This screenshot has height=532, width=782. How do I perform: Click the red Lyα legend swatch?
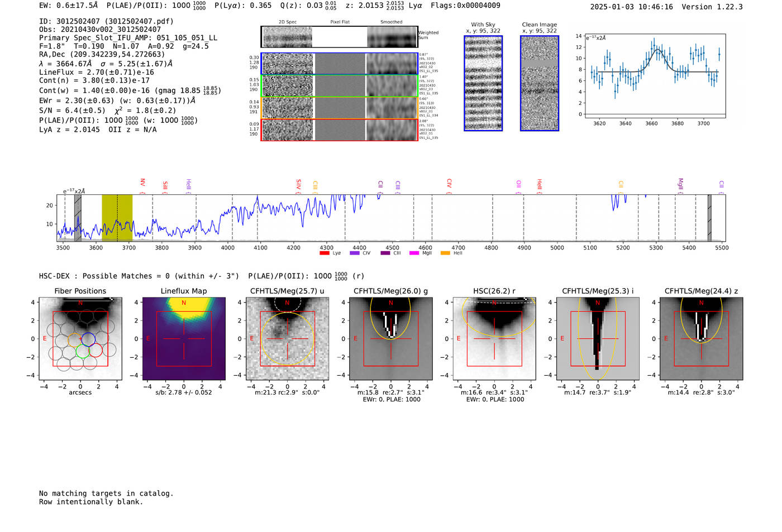pos(324,253)
